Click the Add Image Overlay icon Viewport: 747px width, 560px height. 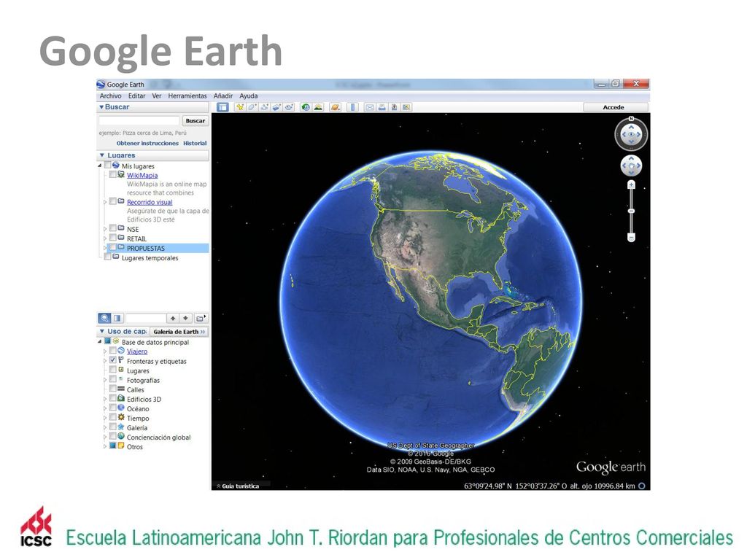[276, 107]
